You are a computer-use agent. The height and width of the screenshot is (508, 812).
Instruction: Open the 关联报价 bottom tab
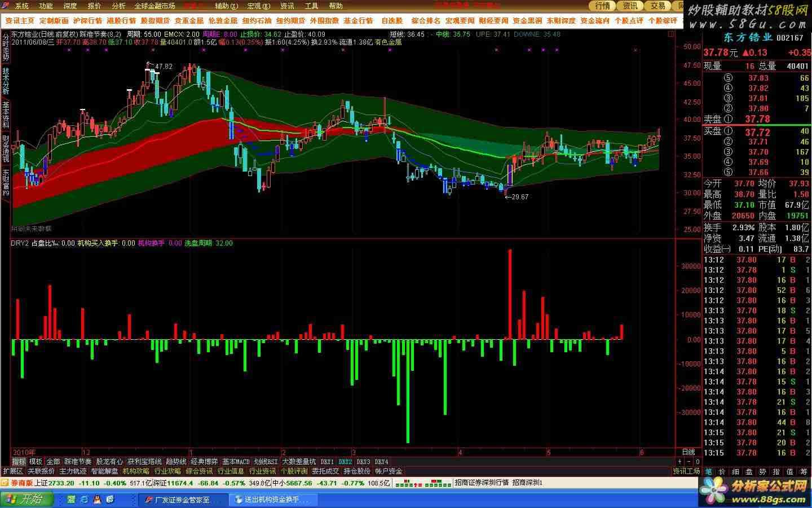[x=41, y=471]
